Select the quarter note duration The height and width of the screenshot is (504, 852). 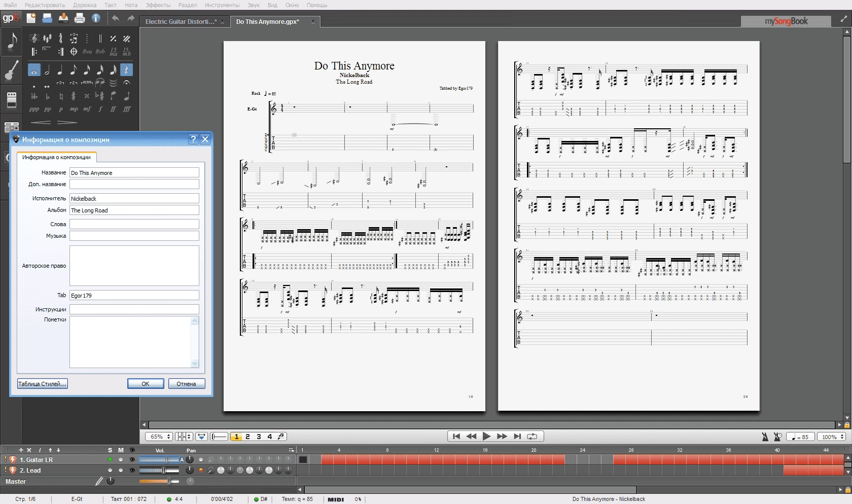pos(60,70)
